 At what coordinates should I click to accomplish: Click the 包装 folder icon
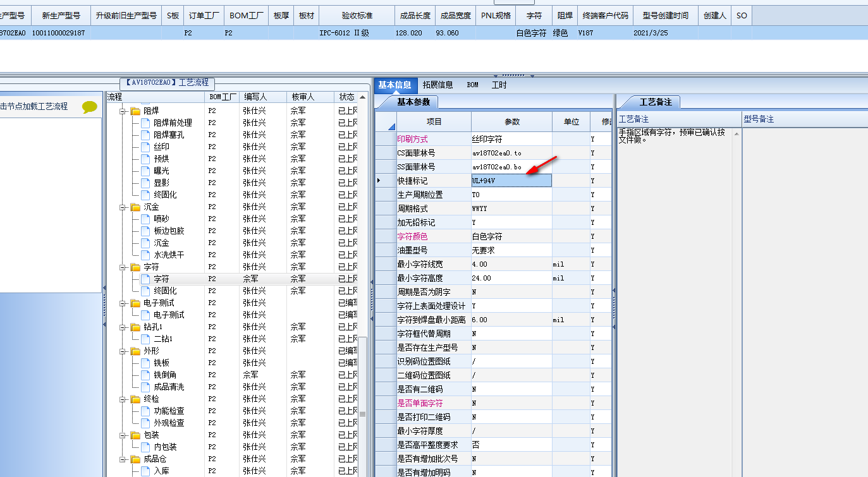pos(135,435)
